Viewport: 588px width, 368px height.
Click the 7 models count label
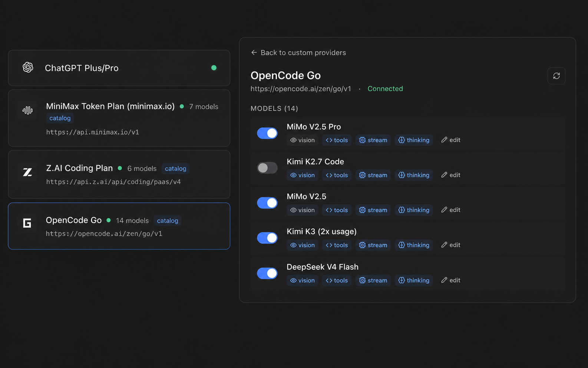point(204,106)
